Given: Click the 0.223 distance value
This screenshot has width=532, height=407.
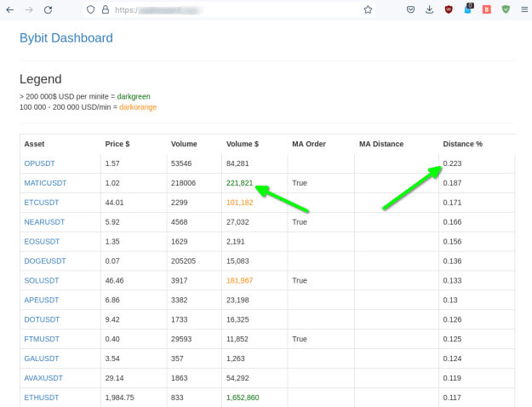Looking at the screenshot, I should (x=452, y=163).
